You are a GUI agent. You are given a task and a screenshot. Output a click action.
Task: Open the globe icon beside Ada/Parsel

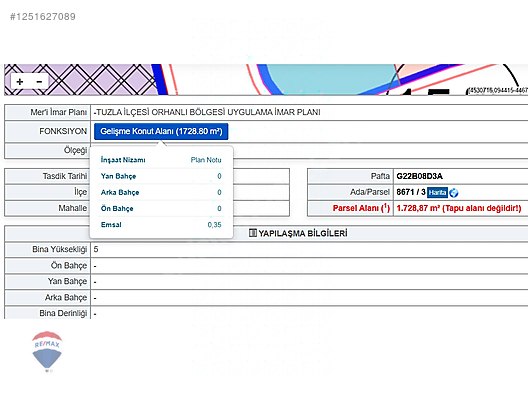pyautogui.click(x=454, y=193)
